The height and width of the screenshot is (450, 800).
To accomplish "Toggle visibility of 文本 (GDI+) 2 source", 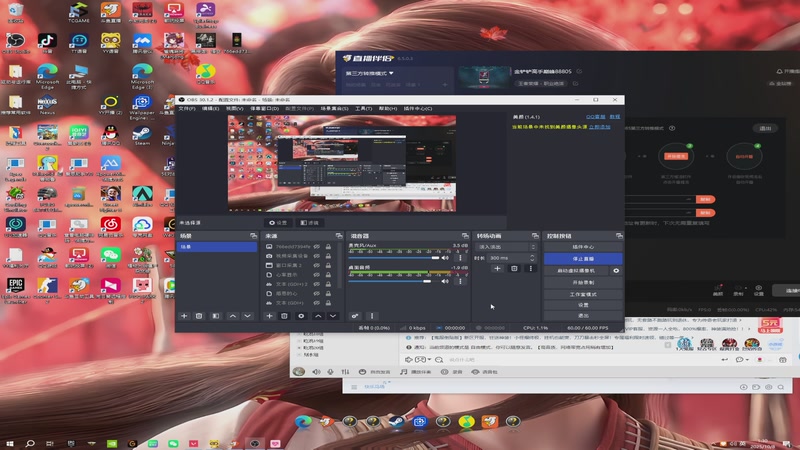I will (x=317, y=284).
